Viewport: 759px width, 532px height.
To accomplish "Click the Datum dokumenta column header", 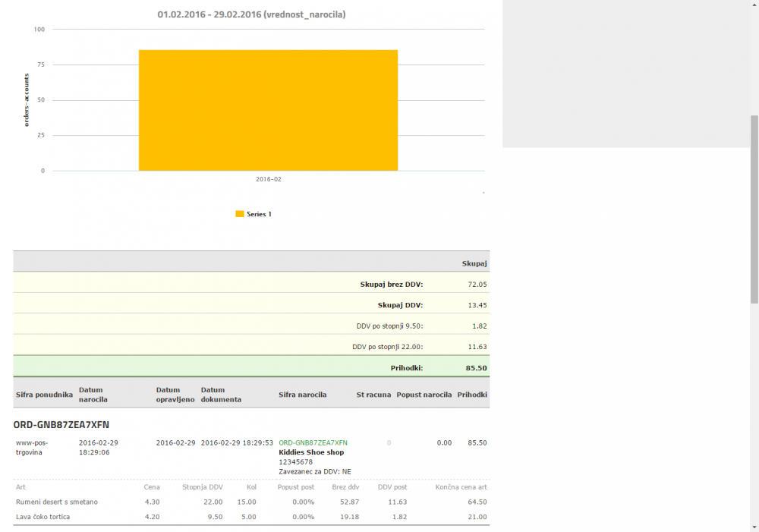I will coord(221,395).
